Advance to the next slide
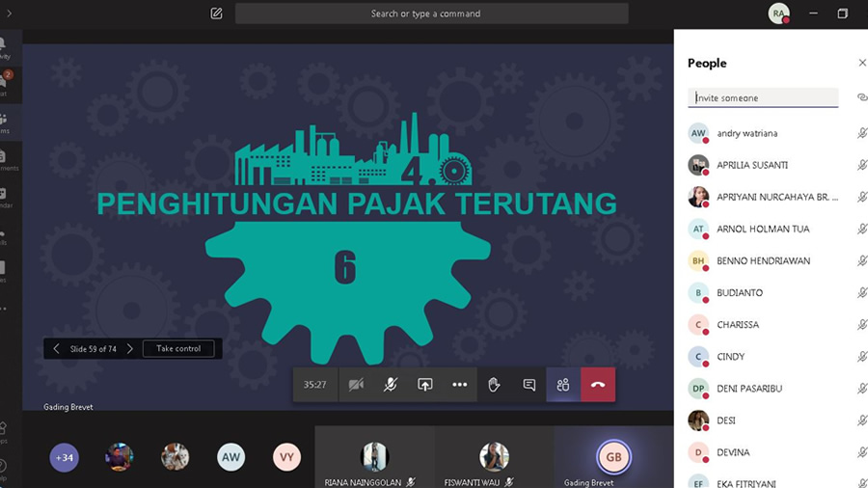The width and height of the screenshot is (868, 488). (130, 348)
